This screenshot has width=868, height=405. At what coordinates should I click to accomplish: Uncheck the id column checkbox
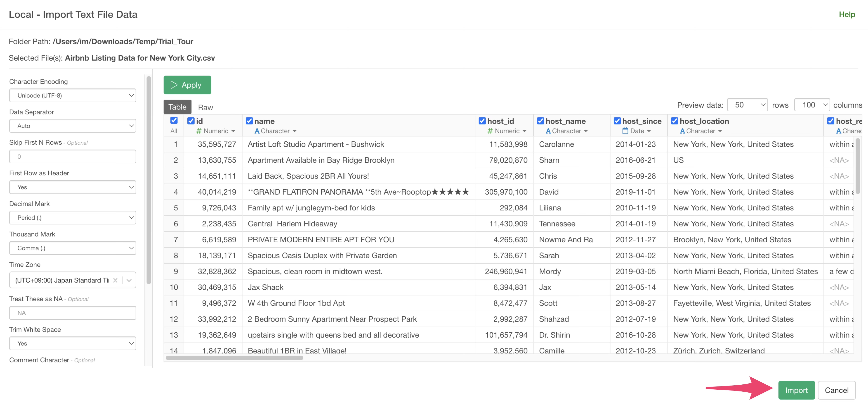click(191, 121)
